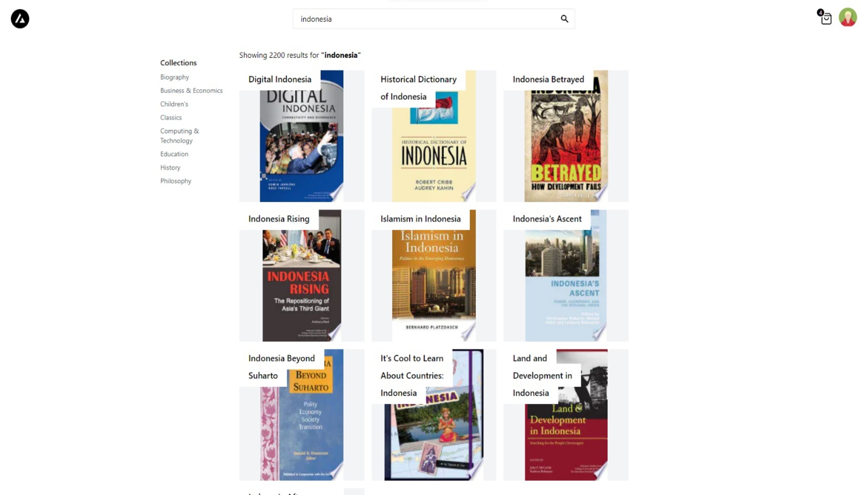Image resolution: width=868 pixels, height=495 pixels.
Task: Click the Indonesia Betrayed title label
Action: (548, 79)
